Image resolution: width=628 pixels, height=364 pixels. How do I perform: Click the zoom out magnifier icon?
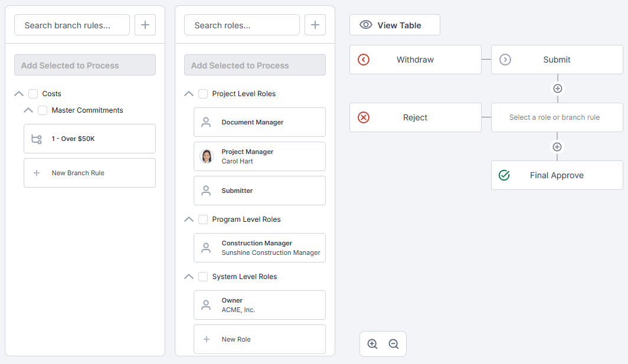point(394,344)
